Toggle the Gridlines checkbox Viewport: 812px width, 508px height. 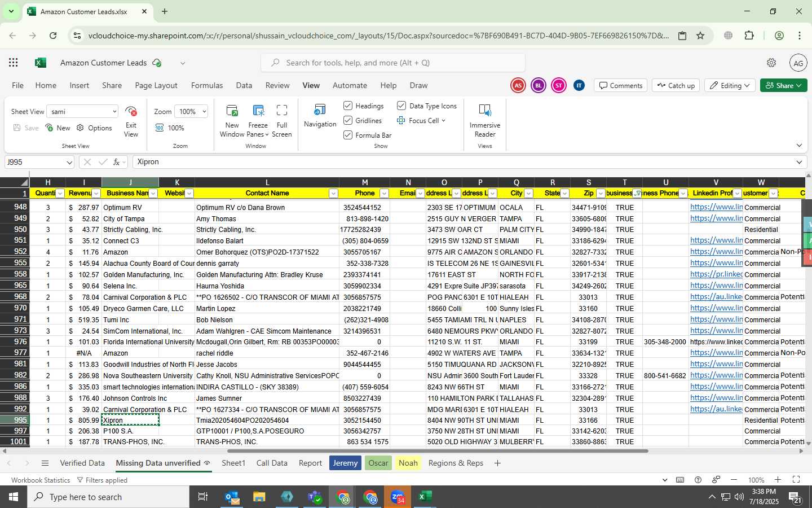(x=348, y=120)
